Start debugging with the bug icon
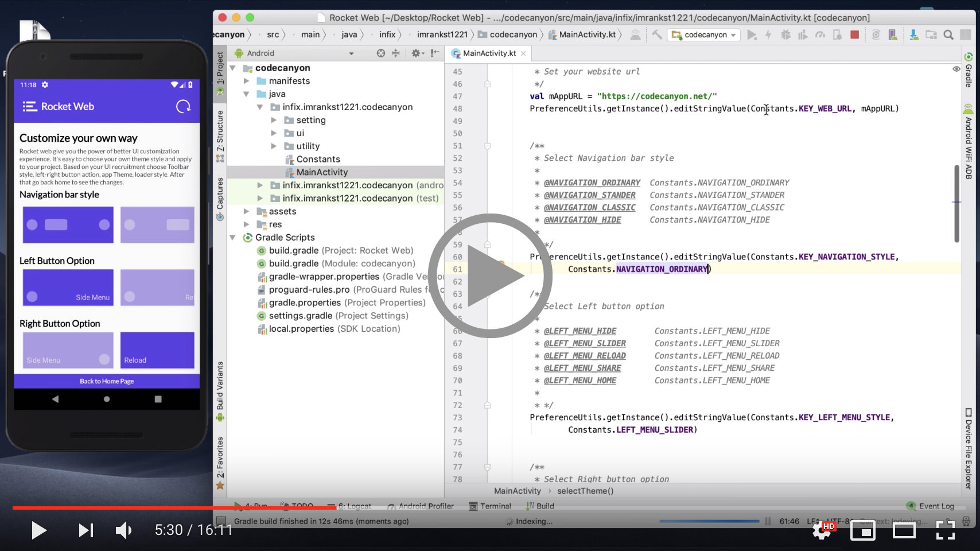 coord(785,35)
